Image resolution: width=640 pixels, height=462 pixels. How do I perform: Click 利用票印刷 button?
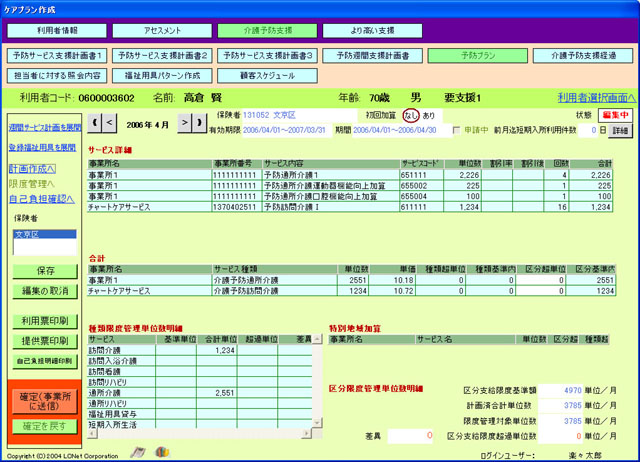click(45, 321)
